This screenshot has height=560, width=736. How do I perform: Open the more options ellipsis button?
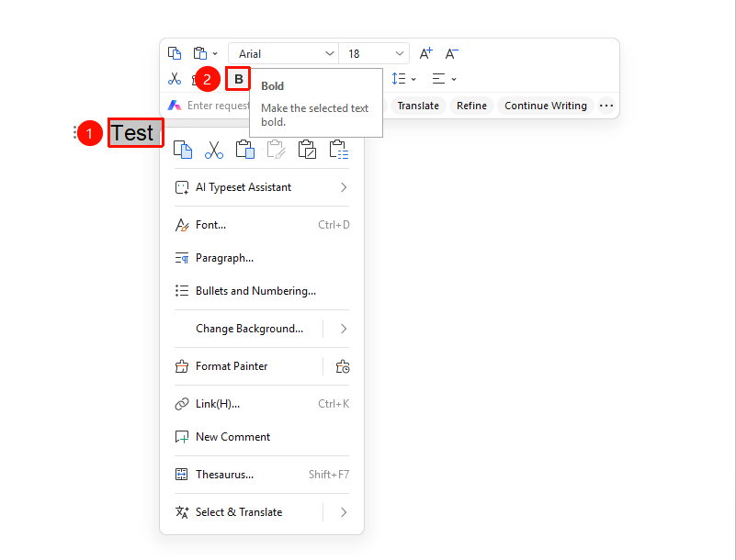click(606, 106)
